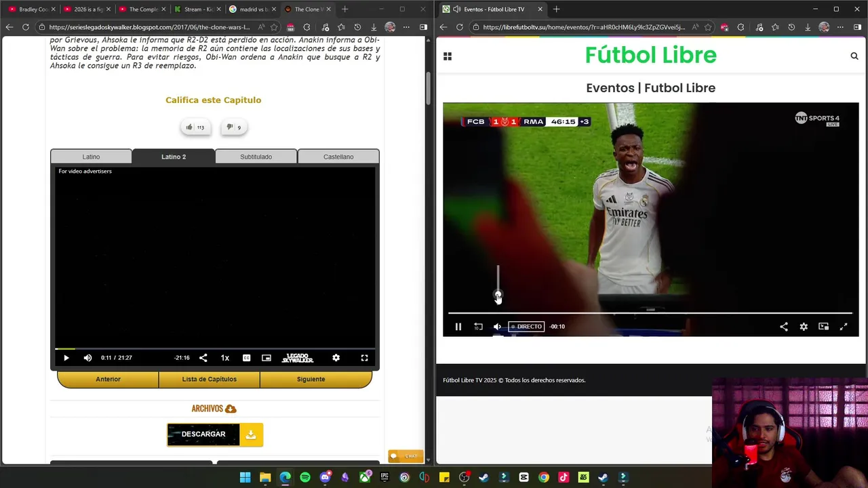Jump to live with DIRECTO button
This screenshot has height=488, width=868.
[x=526, y=327]
